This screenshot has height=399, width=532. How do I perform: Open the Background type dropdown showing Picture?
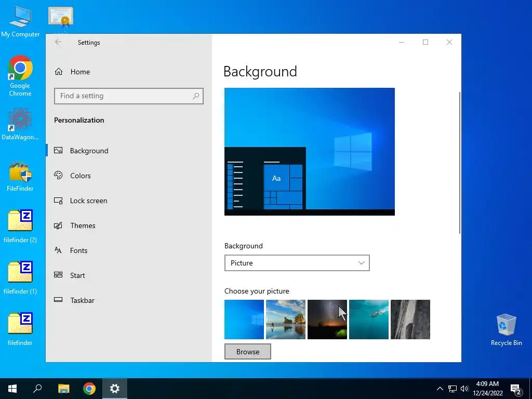pyautogui.click(x=297, y=263)
